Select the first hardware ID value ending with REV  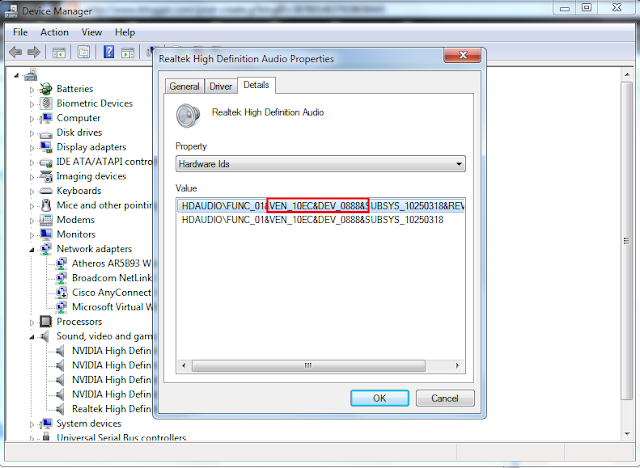[321, 206]
